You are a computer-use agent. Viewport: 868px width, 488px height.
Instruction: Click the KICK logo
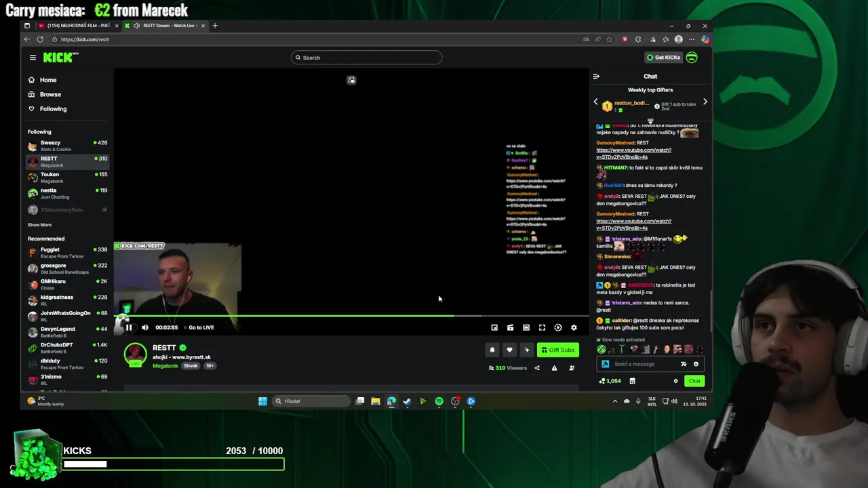(60, 58)
